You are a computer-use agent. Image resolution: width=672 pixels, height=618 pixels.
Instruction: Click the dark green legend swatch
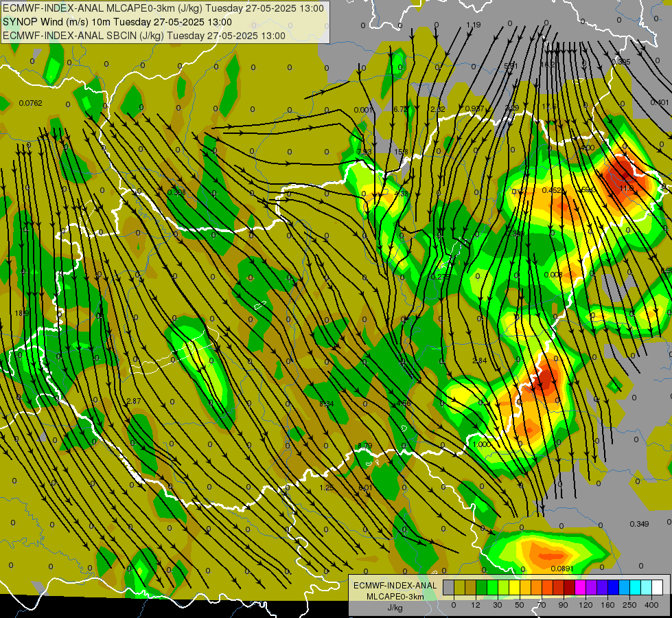coord(482,587)
